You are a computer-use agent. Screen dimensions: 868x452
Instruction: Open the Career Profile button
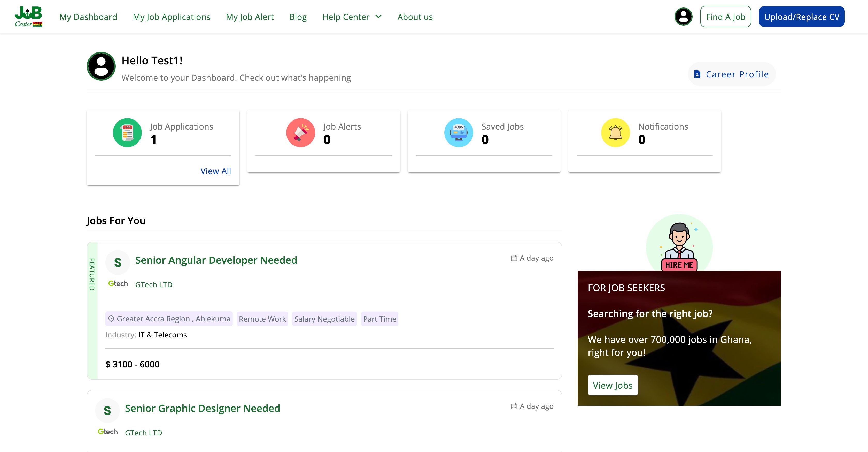pyautogui.click(x=732, y=74)
